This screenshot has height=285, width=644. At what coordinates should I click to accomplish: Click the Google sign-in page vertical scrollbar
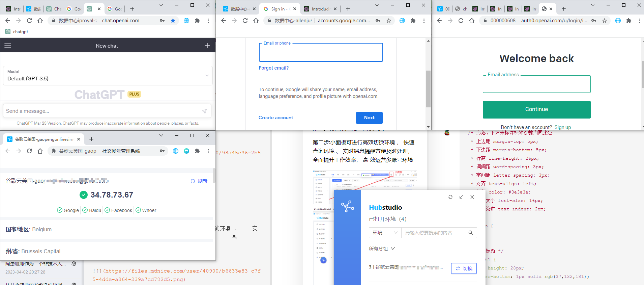[428, 89]
